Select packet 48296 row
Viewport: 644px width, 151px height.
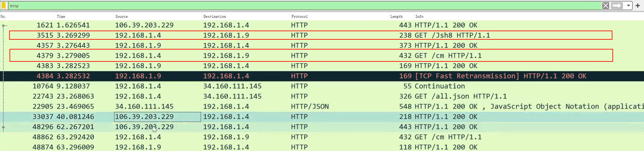(322, 127)
